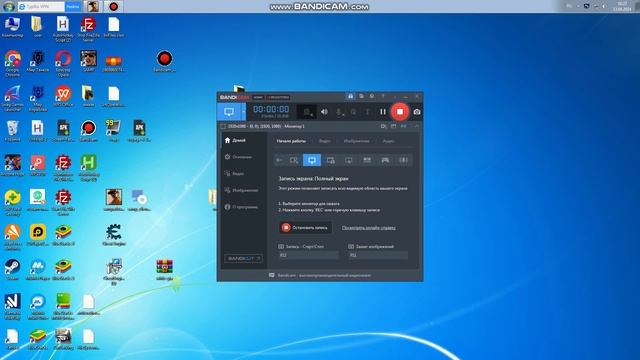Click the BANDICUT button
This screenshot has width=640, height=360.
click(243, 258)
